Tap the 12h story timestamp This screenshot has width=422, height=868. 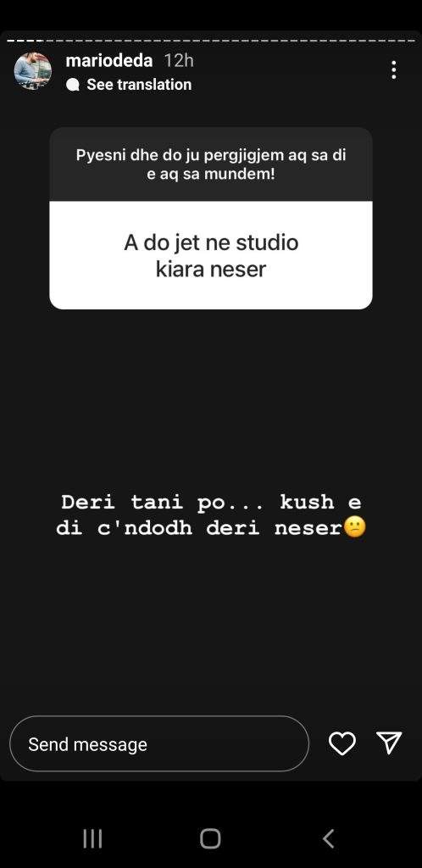(179, 60)
